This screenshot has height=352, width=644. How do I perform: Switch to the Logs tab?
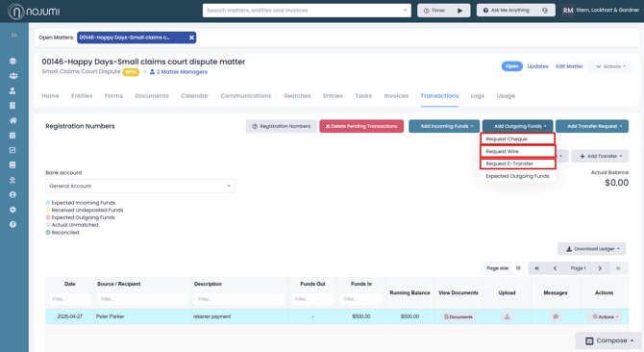coord(478,96)
